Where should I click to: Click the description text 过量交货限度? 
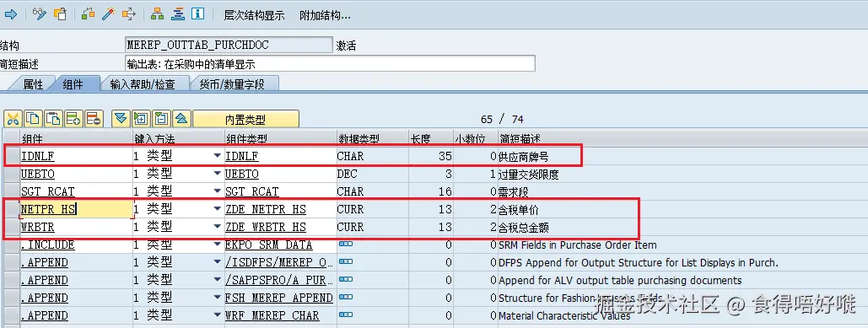click(529, 175)
